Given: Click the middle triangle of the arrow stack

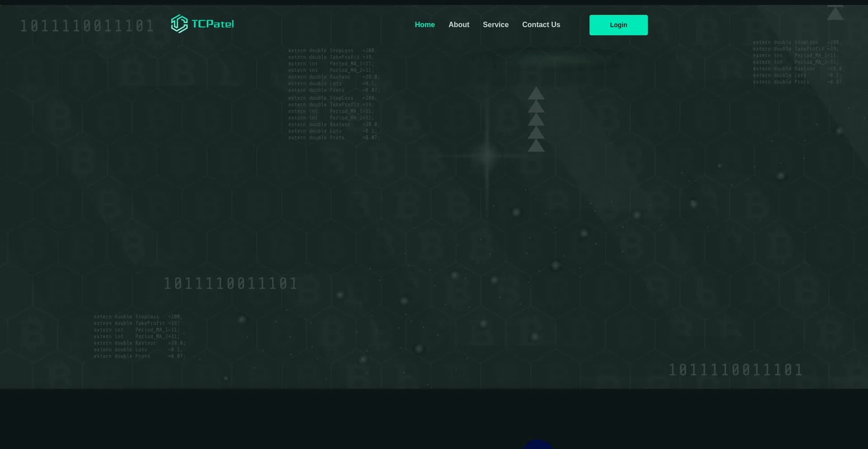Looking at the screenshot, I should [536, 120].
